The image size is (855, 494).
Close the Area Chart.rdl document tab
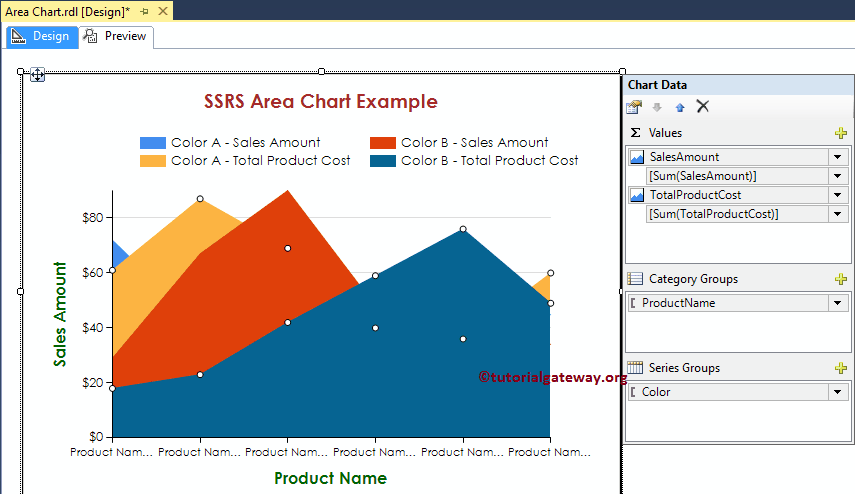pyautogui.click(x=162, y=10)
